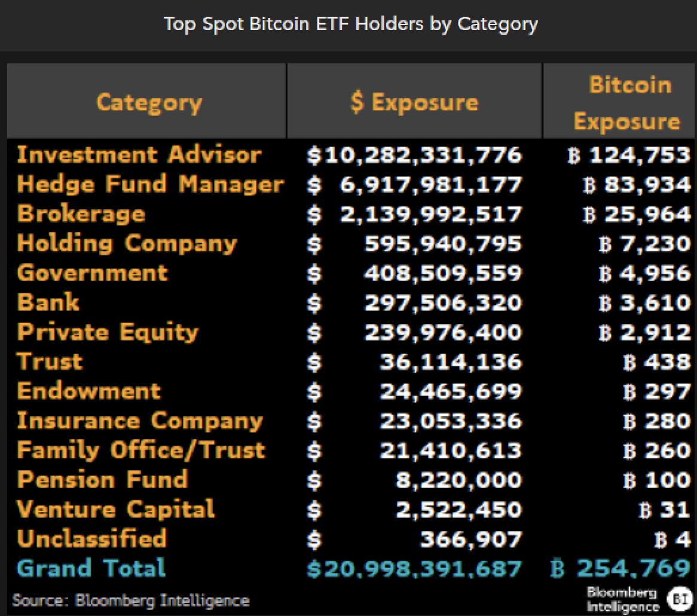The width and height of the screenshot is (697, 616).
Task: Click the Bloomberg Intelligence BI circle logo
Action: 679,599
